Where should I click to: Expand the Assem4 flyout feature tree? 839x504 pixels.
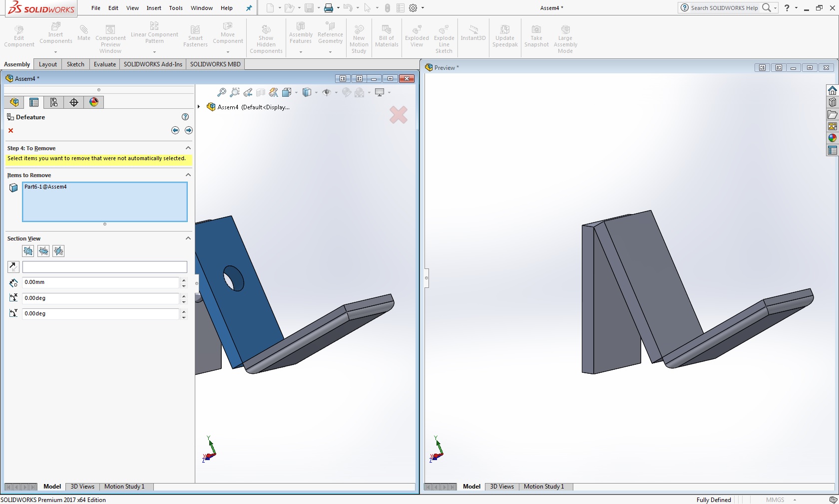pos(199,107)
